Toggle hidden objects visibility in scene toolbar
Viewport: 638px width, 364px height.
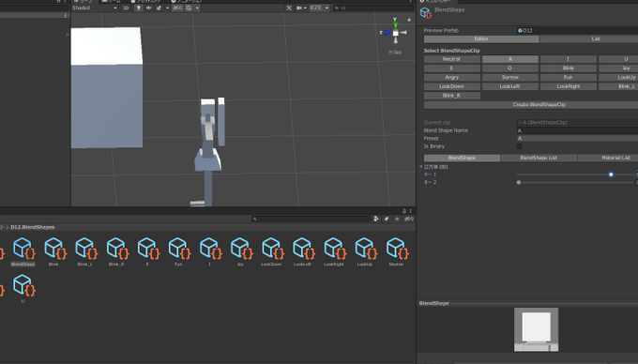[x=177, y=8]
